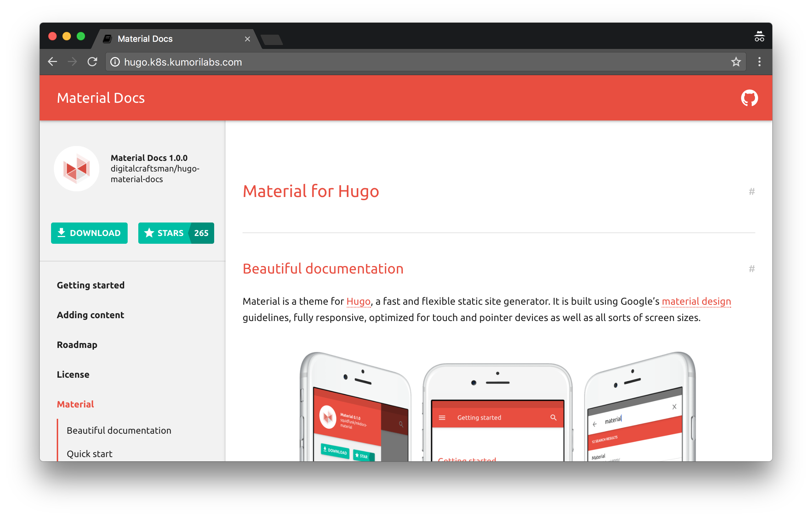The height and width of the screenshot is (518, 812).
Task: Jump to Quick start sidebar subsection
Action: (89, 454)
